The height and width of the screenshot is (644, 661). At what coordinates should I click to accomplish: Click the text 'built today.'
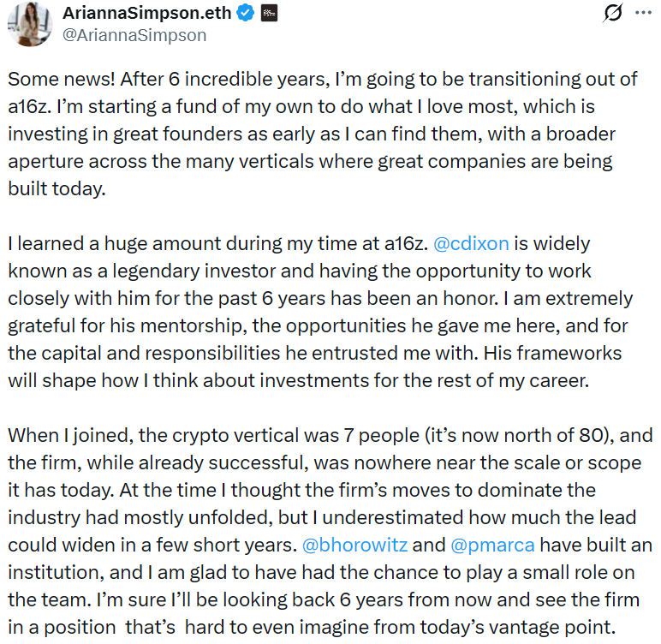(x=56, y=189)
